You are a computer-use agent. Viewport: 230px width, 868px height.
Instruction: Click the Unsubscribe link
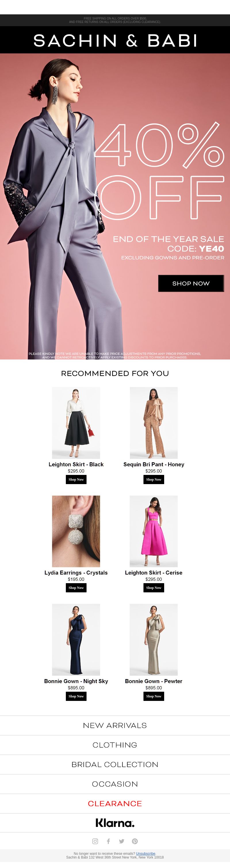145,854
